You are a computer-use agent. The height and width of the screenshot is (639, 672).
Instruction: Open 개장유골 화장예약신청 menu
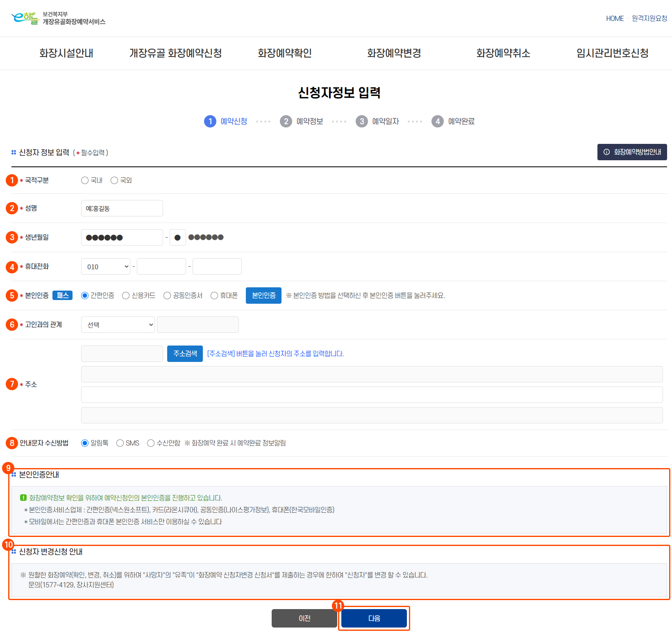[175, 53]
